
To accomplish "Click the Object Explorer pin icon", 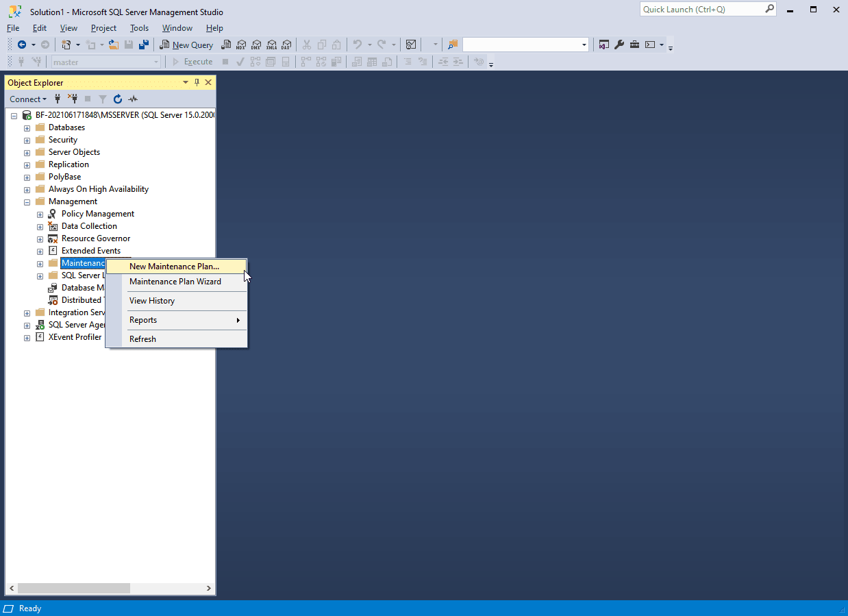I will pyautogui.click(x=197, y=82).
